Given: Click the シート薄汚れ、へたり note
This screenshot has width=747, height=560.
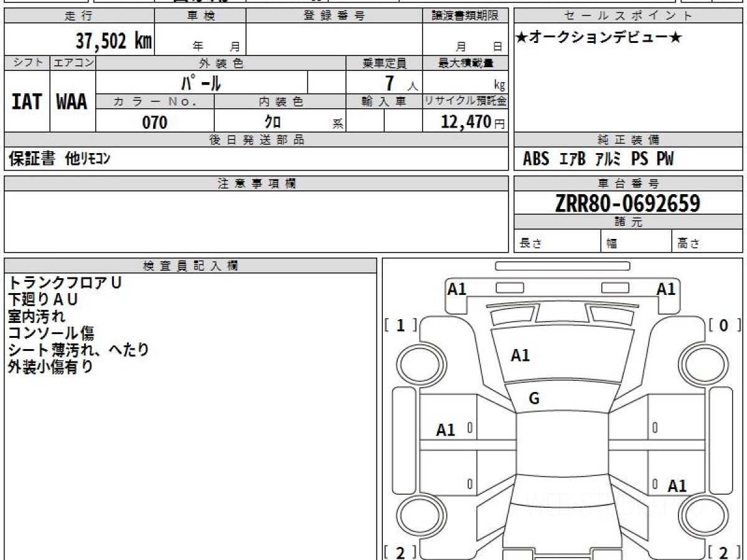Looking at the screenshot, I should pyautogui.click(x=78, y=350).
